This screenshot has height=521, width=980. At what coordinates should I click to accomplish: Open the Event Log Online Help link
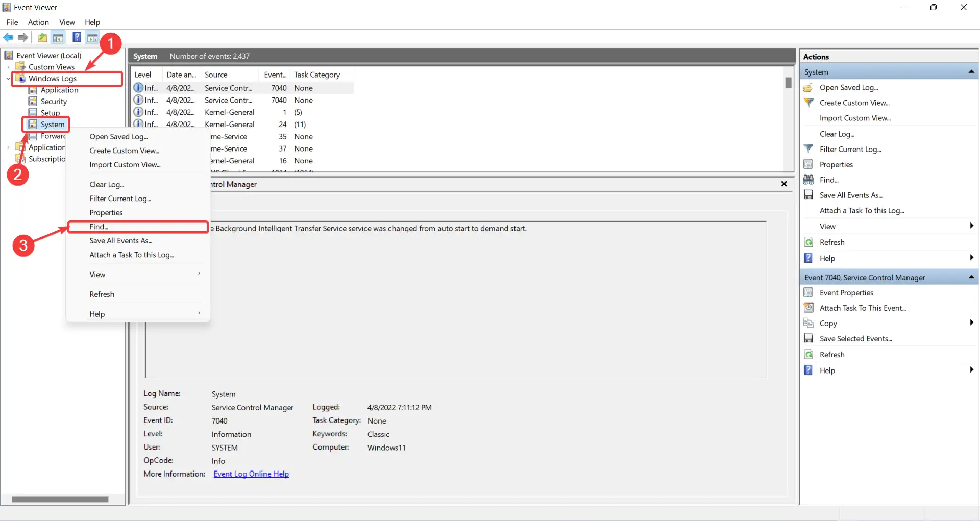tap(251, 474)
